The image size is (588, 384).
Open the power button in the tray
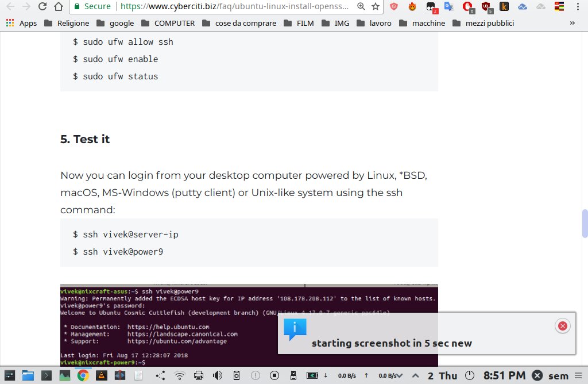(470, 375)
